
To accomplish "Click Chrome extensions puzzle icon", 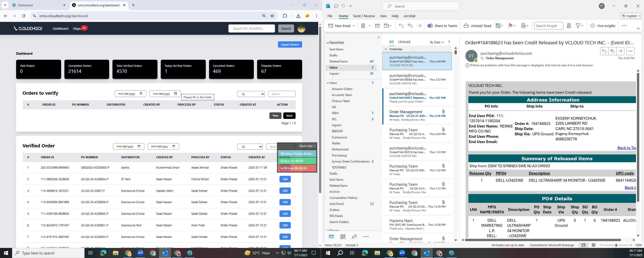I will [285, 16].
